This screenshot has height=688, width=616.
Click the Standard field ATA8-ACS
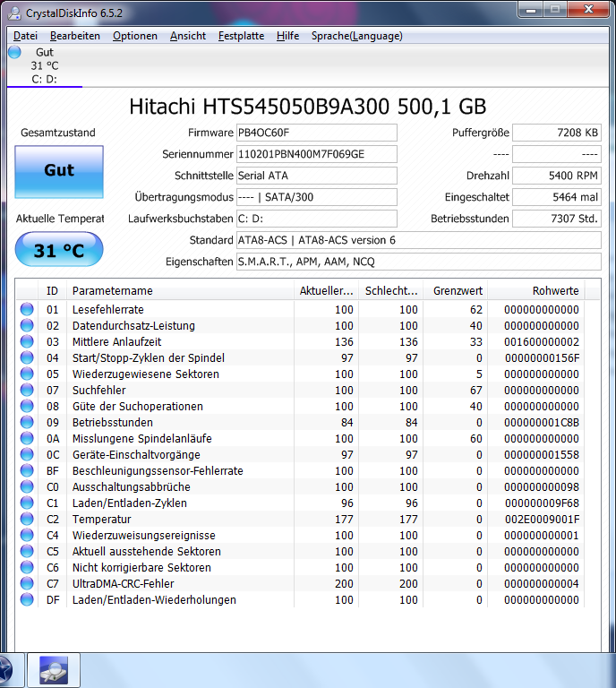pyautogui.click(x=419, y=240)
